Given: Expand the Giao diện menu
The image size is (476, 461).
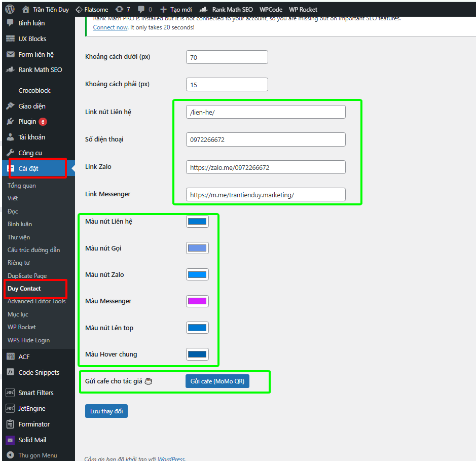Looking at the screenshot, I should point(30,105).
